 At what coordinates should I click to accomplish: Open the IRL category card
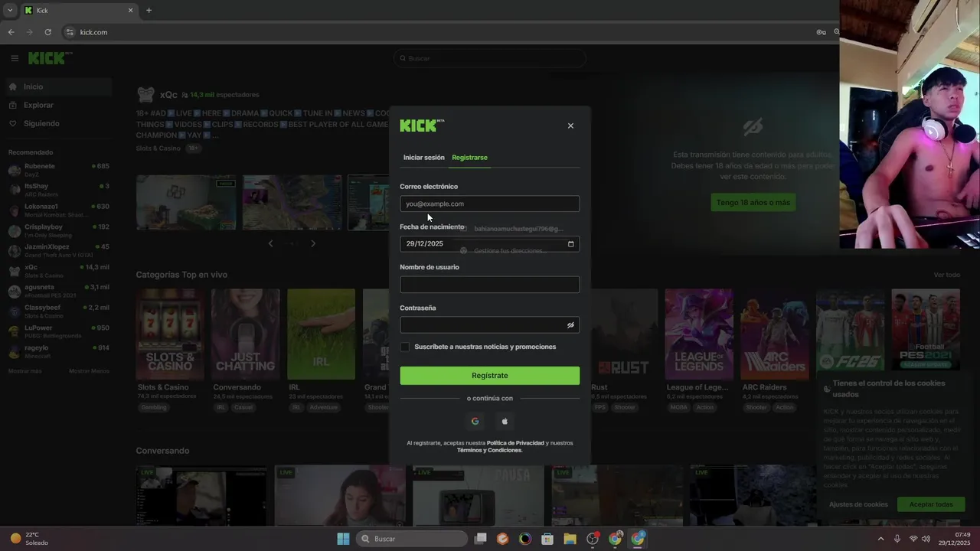click(x=321, y=334)
